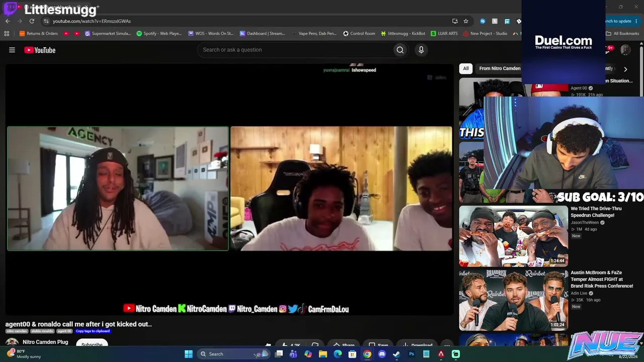
Task: Open the YouTube guide hamburger menu
Action: click(x=12, y=50)
